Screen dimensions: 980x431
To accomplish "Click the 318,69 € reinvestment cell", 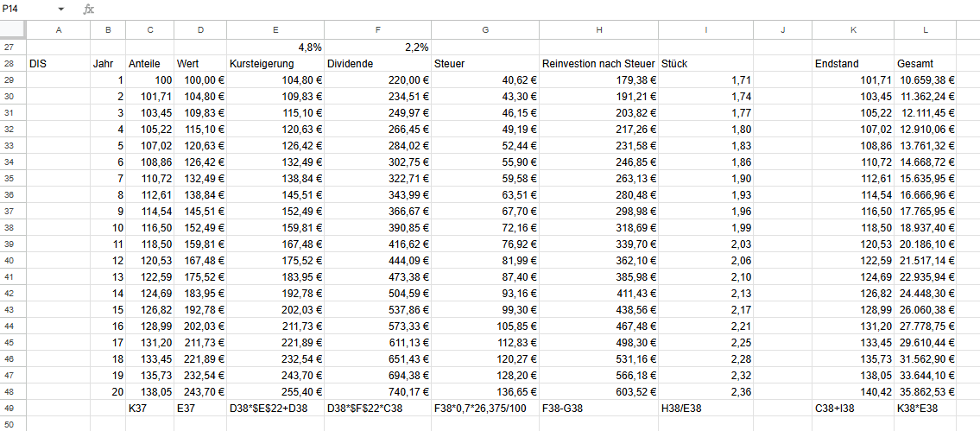I will tap(598, 227).
